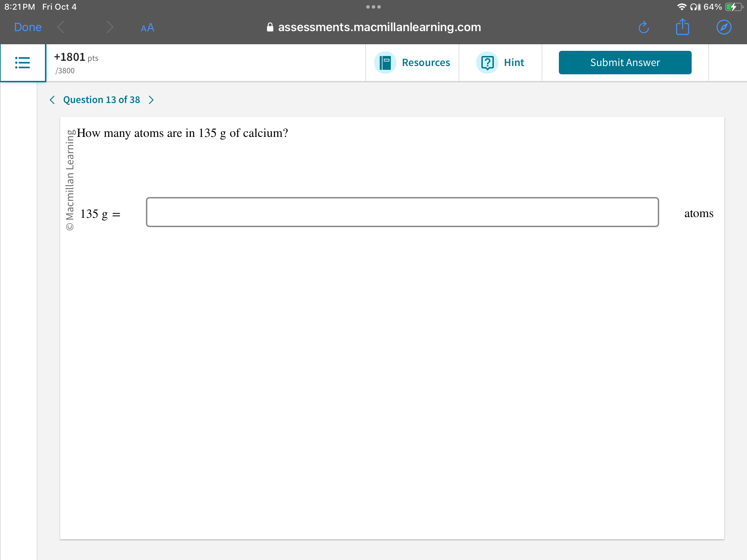
Task: Reload the page with refresh icon
Action: pos(644,27)
